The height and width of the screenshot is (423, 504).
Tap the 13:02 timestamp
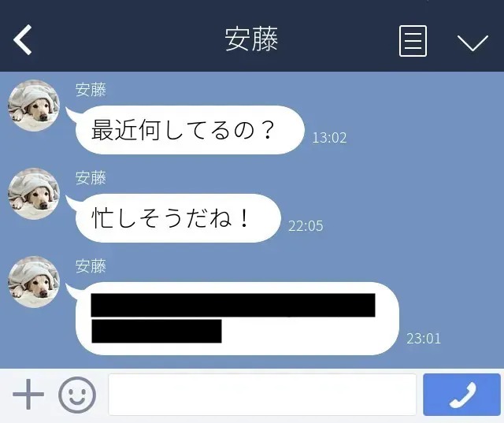pyautogui.click(x=329, y=138)
